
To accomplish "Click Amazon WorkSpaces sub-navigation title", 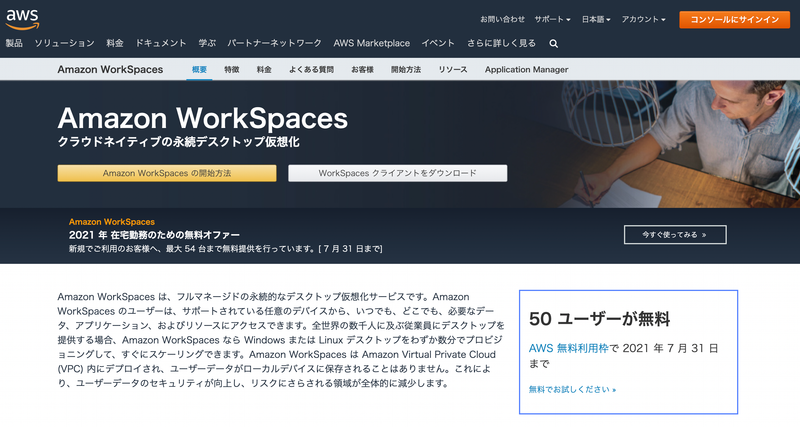I will click(110, 69).
